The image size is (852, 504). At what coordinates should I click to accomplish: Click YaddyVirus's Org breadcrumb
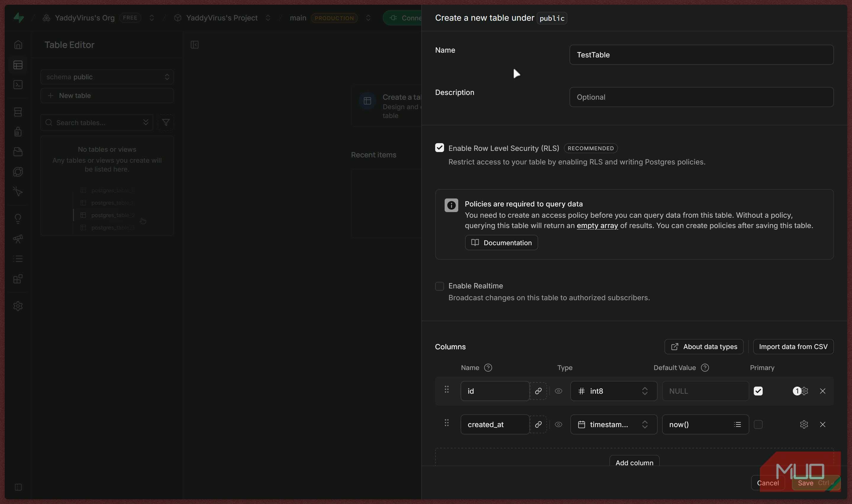(85, 18)
